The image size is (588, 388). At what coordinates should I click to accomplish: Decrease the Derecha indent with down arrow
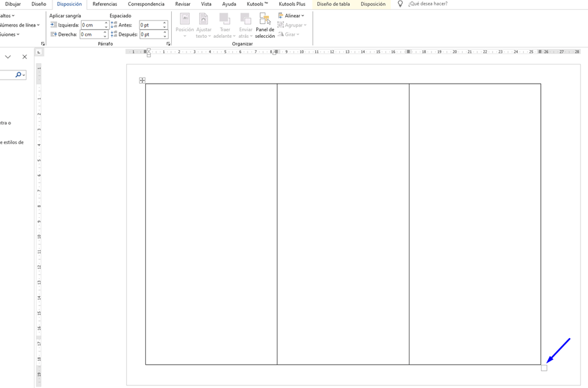coord(105,37)
